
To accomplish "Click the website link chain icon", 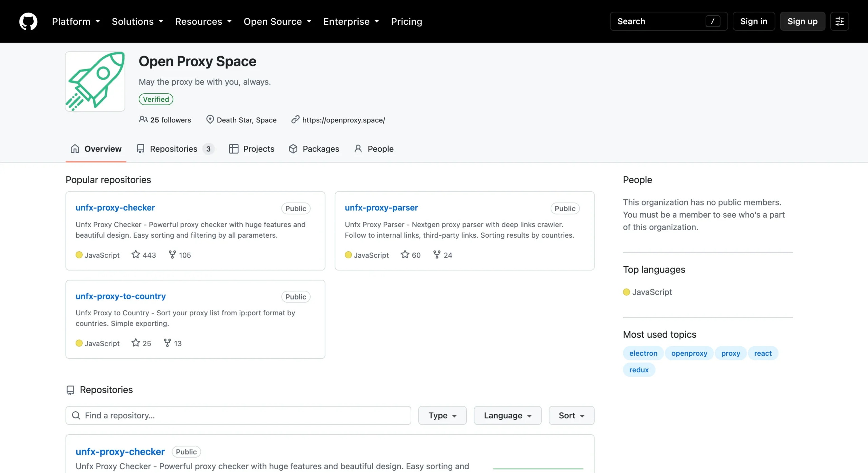I will pos(295,119).
